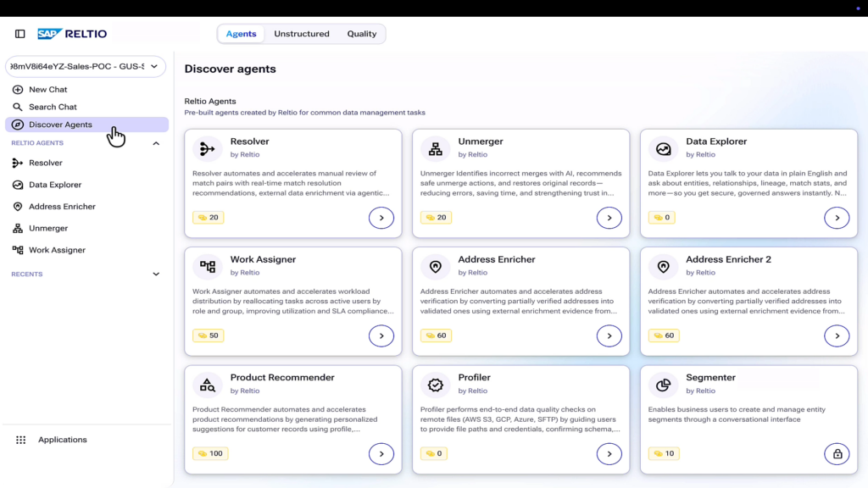Toggle the sidebar panel icon

(x=20, y=34)
